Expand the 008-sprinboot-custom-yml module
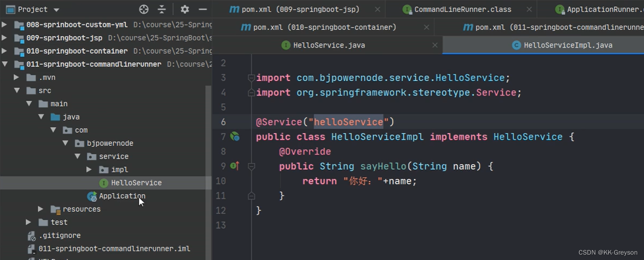Image resolution: width=644 pixels, height=260 pixels. pyautogui.click(x=4, y=24)
